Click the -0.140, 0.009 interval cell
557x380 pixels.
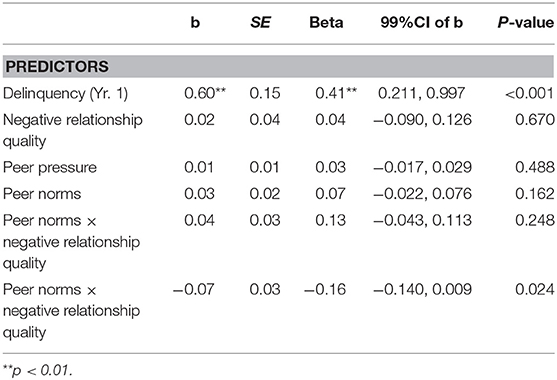pos(423,289)
